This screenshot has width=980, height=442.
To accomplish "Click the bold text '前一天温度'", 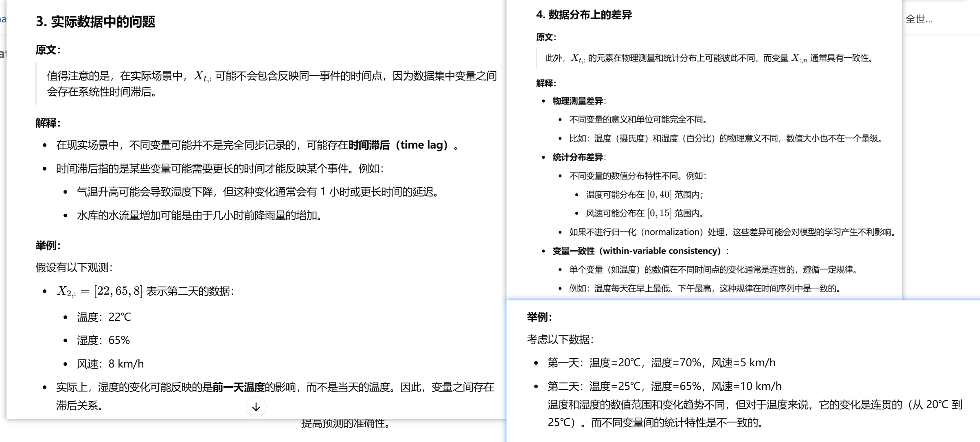I will point(239,387).
